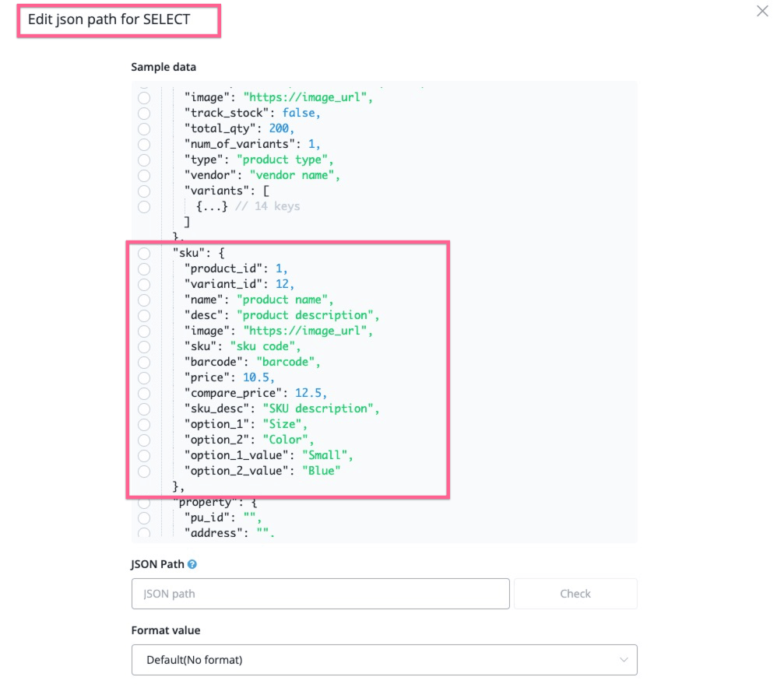784x698 pixels.
Task: Choose the "variants" array radio button
Action: [x=144, y=191]
